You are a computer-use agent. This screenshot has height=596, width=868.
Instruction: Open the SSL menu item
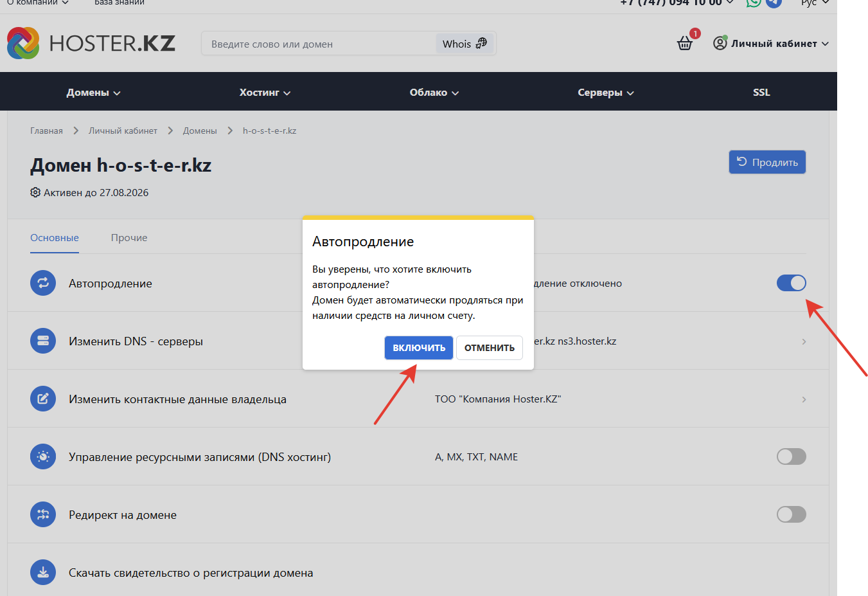point(761,93)
